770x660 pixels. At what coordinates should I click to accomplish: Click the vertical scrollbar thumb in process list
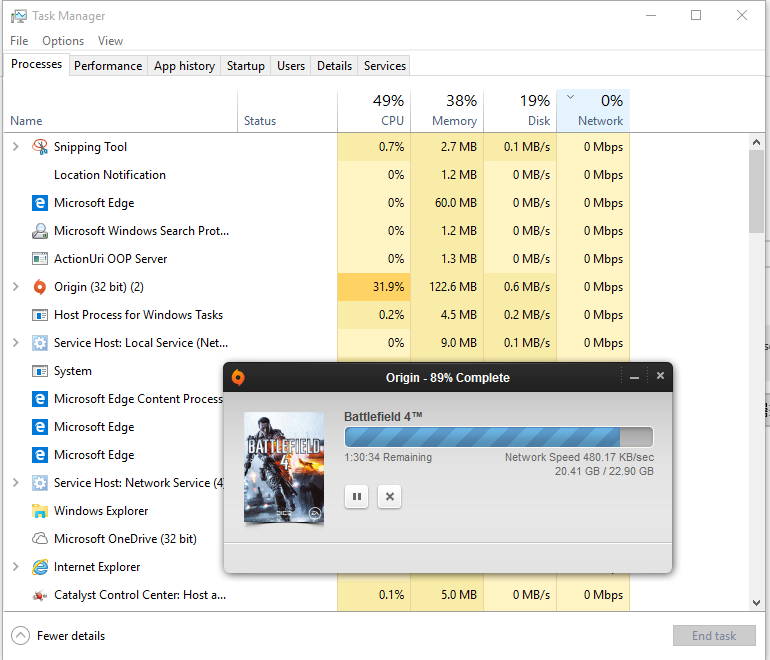[756, 192]
